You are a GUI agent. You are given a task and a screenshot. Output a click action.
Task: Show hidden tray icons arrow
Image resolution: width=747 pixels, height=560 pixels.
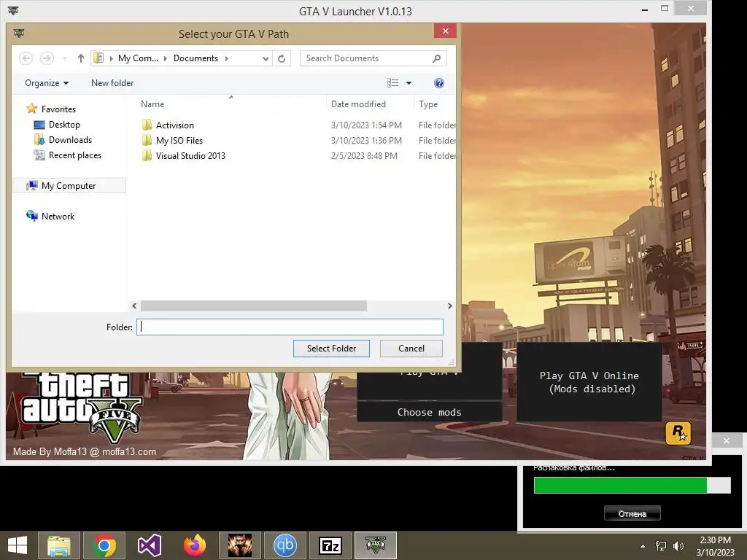tap(643, 546)
